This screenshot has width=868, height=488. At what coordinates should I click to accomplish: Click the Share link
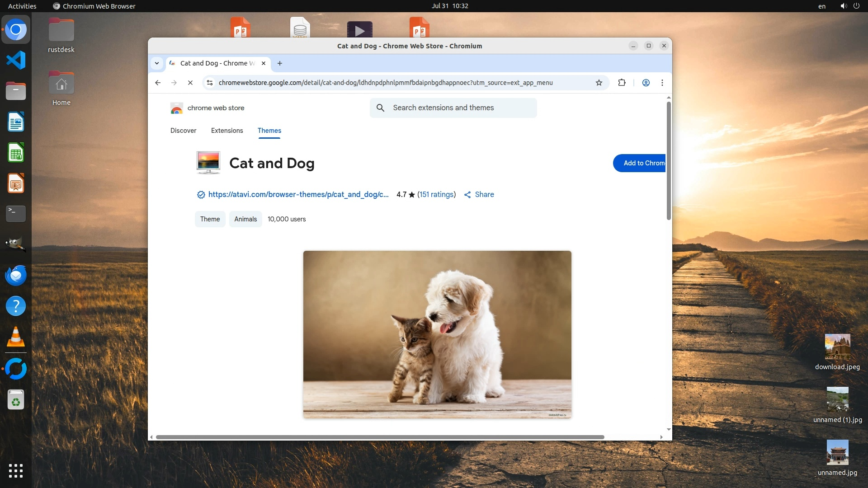tap(479, 195)
